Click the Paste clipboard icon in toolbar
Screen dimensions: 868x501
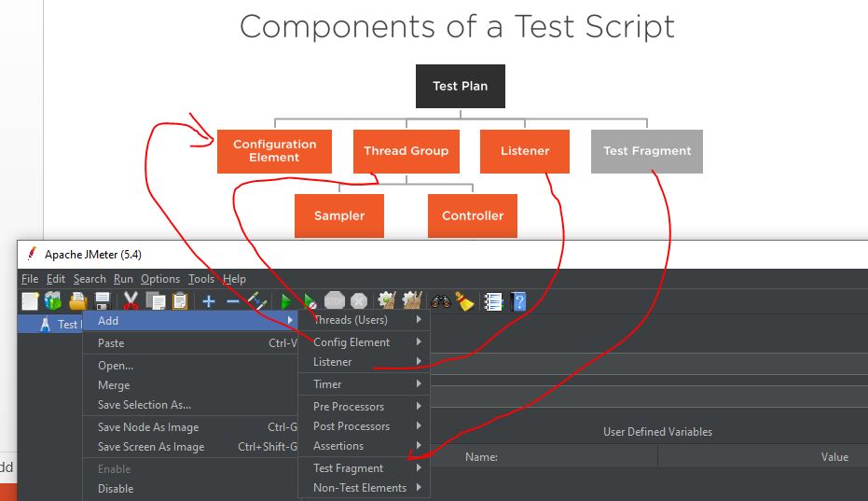tap(180, 301)
